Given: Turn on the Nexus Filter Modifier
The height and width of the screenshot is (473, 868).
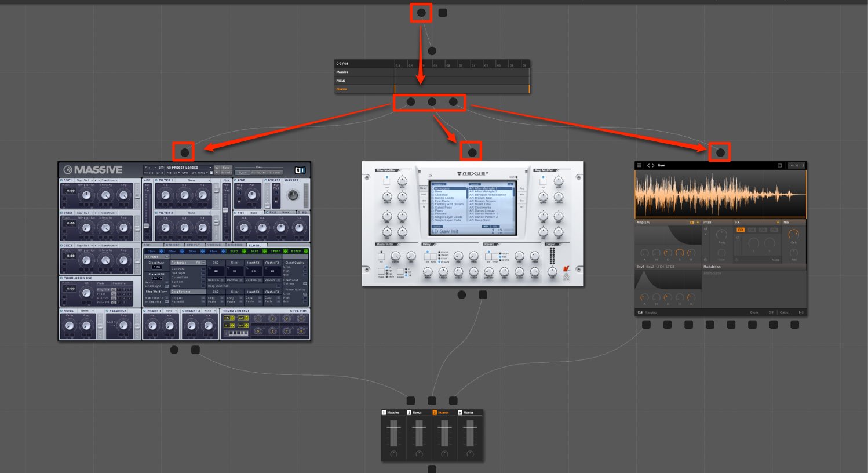Looking at the screenshot, I should pyautogui.click(x=386, y=181).
